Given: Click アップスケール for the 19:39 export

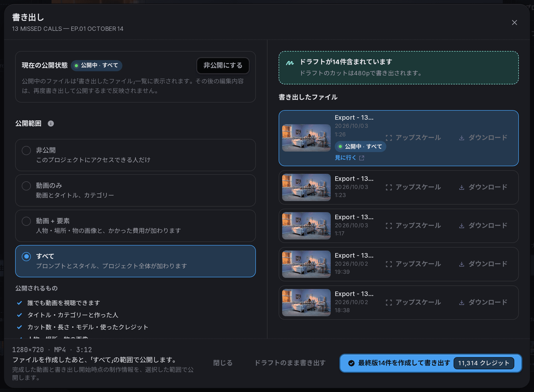Looking at the screenshot, I should [x=413, y=264].
